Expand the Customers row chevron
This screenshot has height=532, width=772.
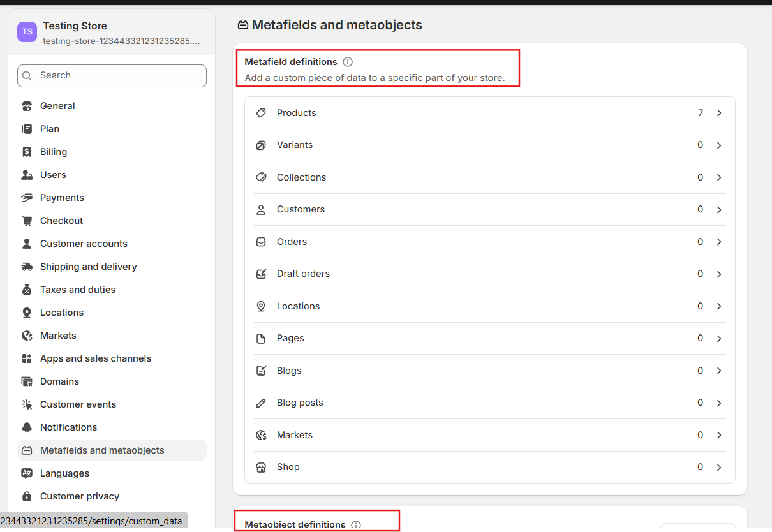click(719, 210)
